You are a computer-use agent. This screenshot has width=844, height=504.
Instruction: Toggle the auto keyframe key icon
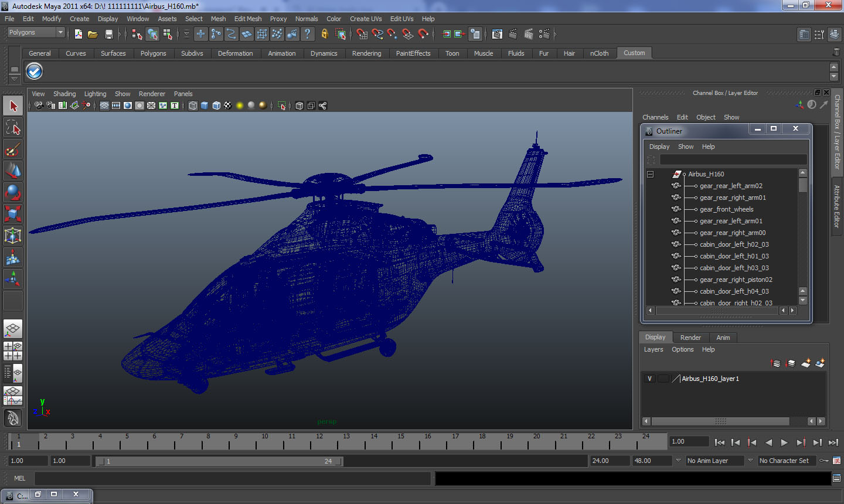824,461
